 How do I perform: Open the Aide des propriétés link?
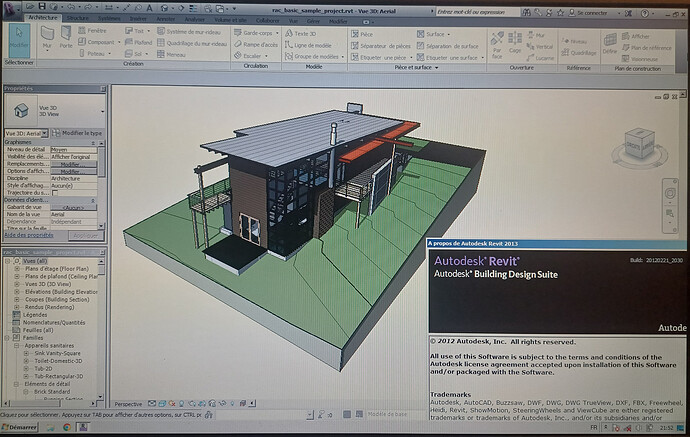pyautogui.click(x=29, y=235)
